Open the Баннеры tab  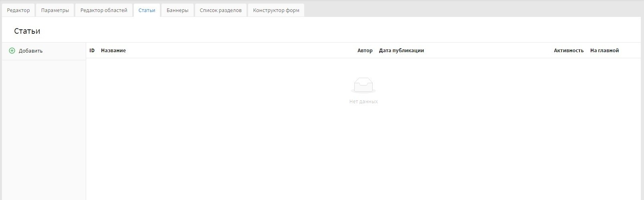(178, 10)
